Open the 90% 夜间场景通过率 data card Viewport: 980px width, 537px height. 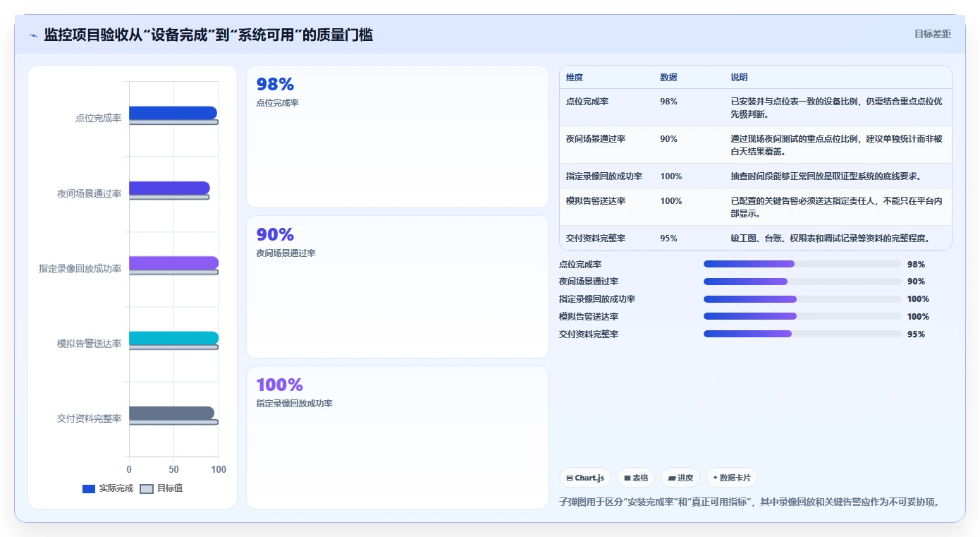pos(397,286)
